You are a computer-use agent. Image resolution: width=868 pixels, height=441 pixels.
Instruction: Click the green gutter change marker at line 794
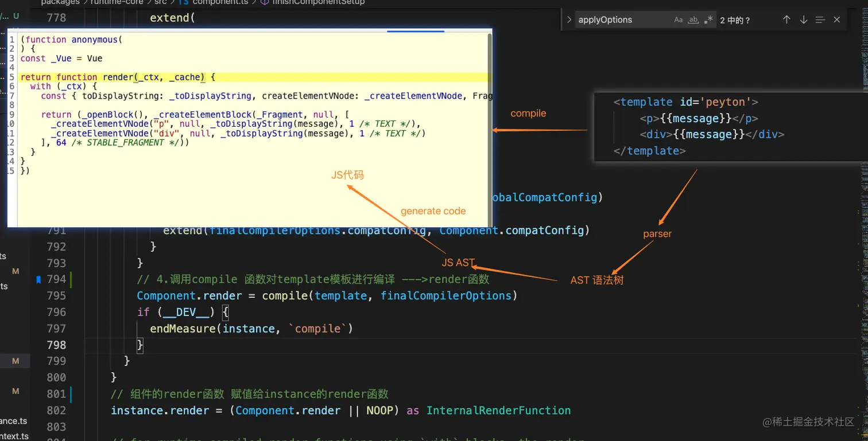click(x=71, y=279)
